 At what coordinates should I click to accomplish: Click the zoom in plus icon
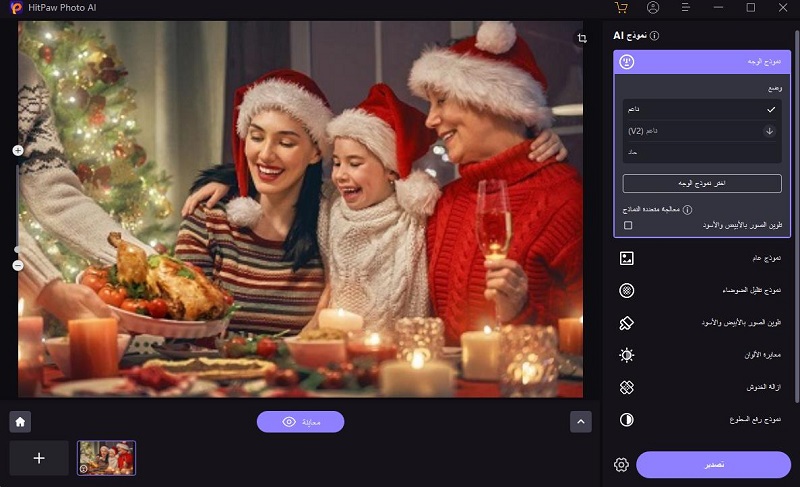click(18, 150)
